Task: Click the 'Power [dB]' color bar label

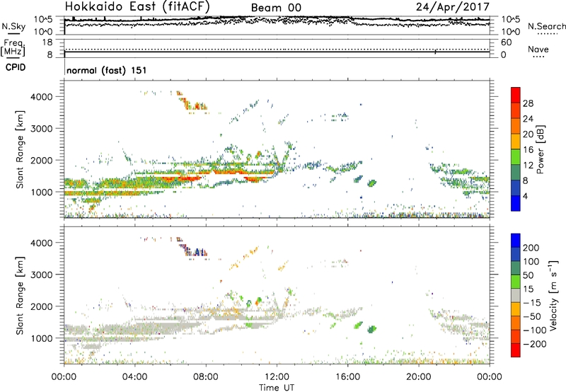Action: click(541, 149)
